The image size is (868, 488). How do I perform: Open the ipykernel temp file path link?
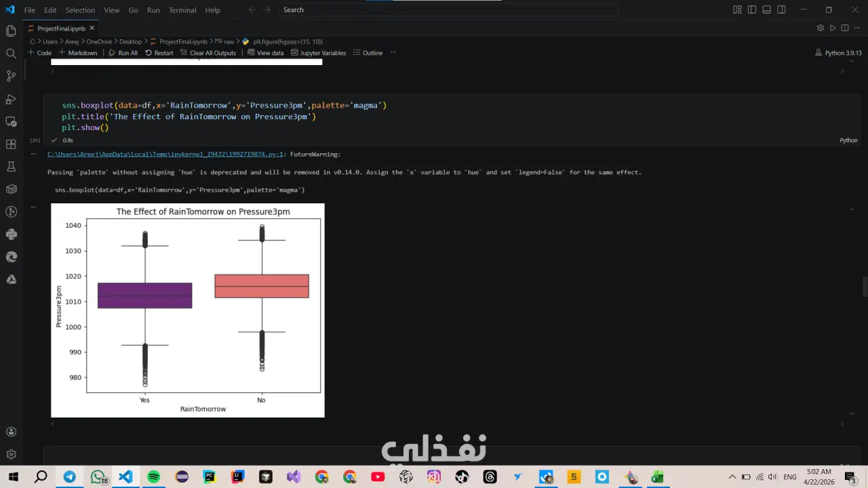point(165,155)
